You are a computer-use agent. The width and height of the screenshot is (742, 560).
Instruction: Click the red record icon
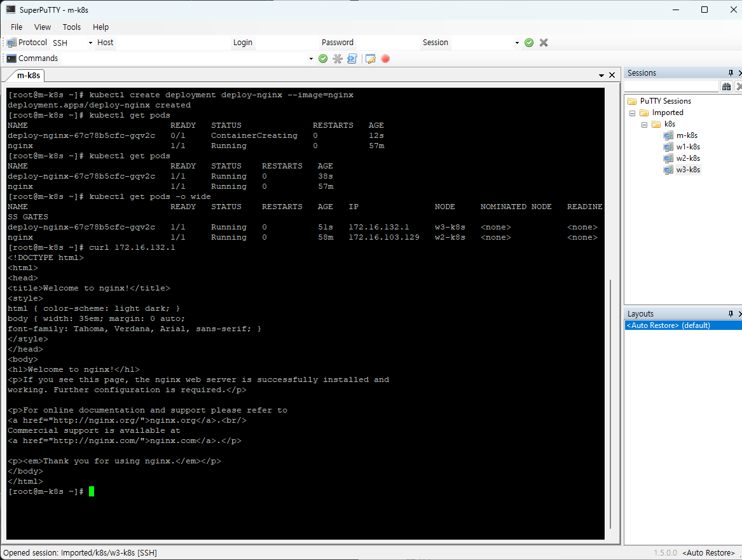(385, 58)
